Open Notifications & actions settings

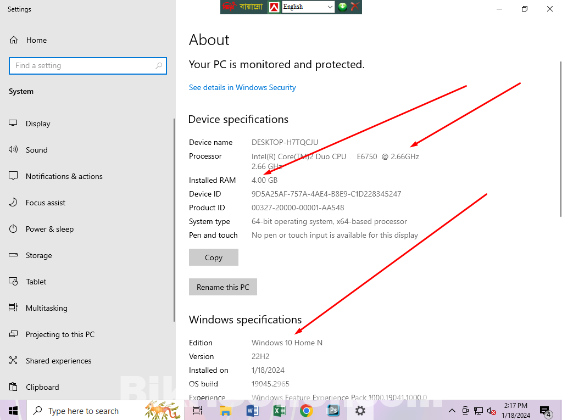tap(56, 176)
